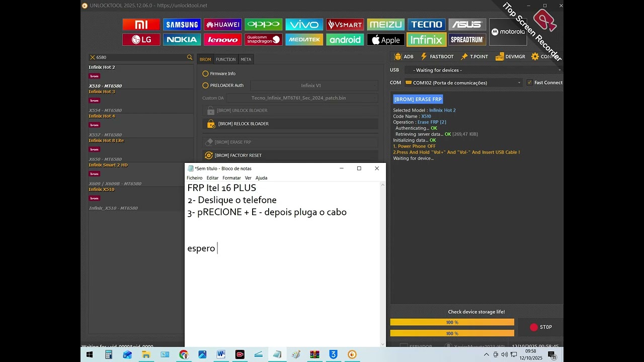Open the T.POINT test point tool

[474, 57]
